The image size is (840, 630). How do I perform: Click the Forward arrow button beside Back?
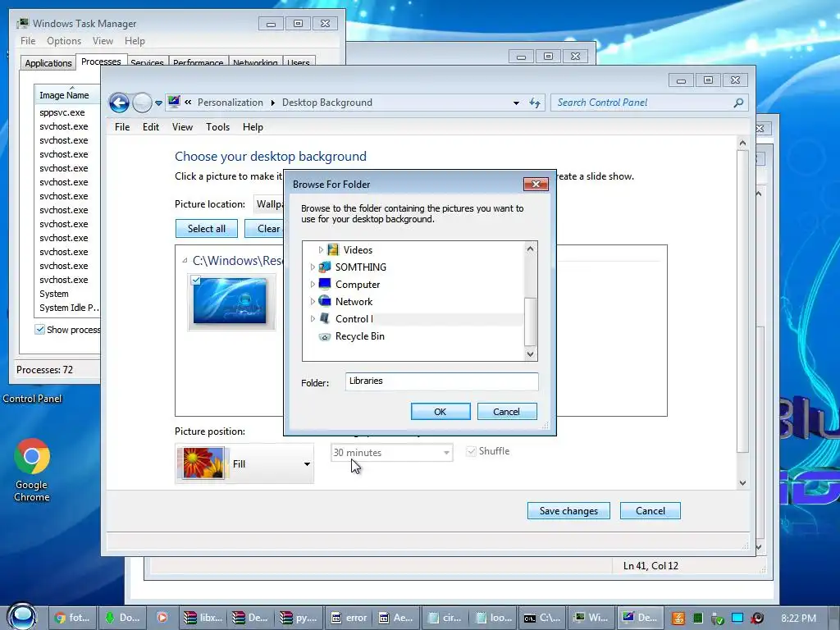(x=142, y=103)
